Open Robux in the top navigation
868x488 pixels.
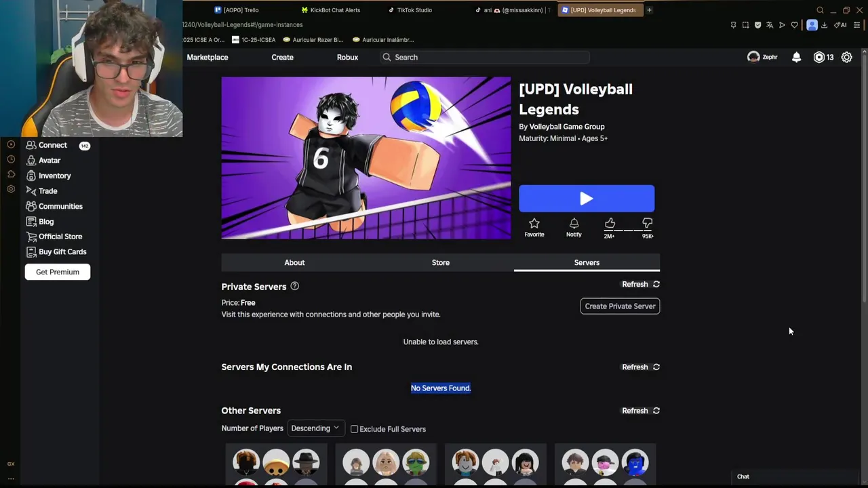[x=347, y=57]
